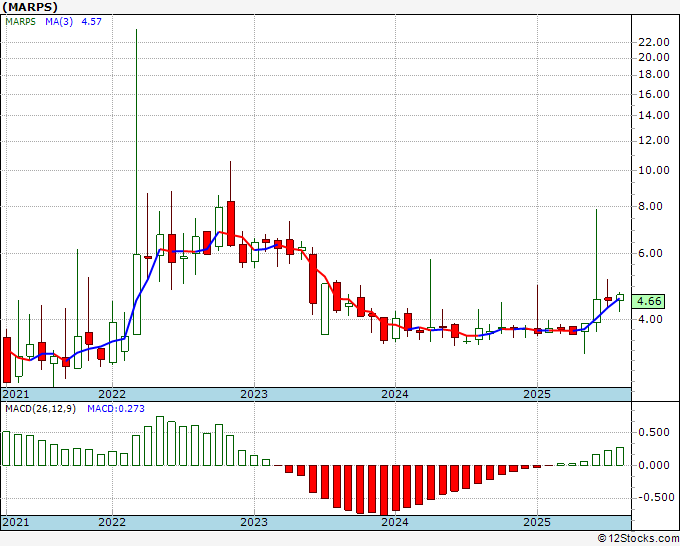
Task: Select 2022 on the price time axis
Action: click(112, 394)
